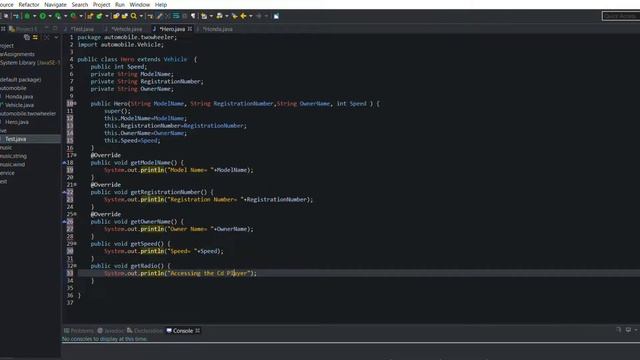
Task: Switch to the Test.java editor tab
Action: click(82, 29)
